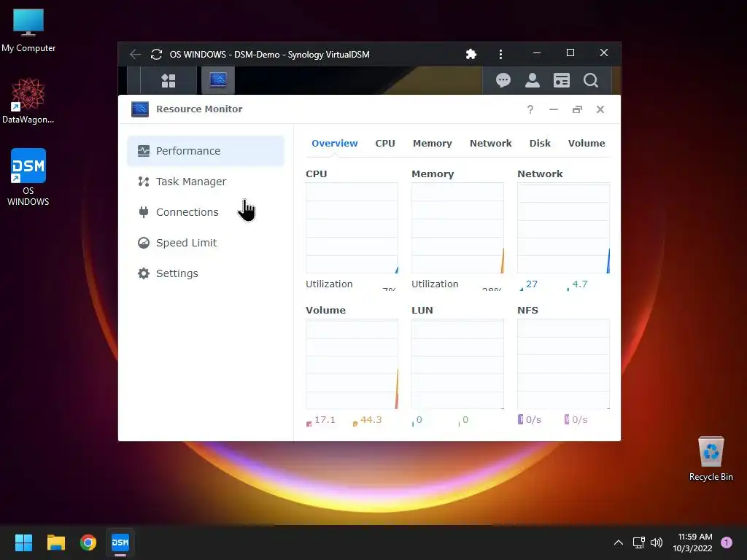Open the three-dot app menu in title bar
The image size is (747, 560).
tap(500, 54)
